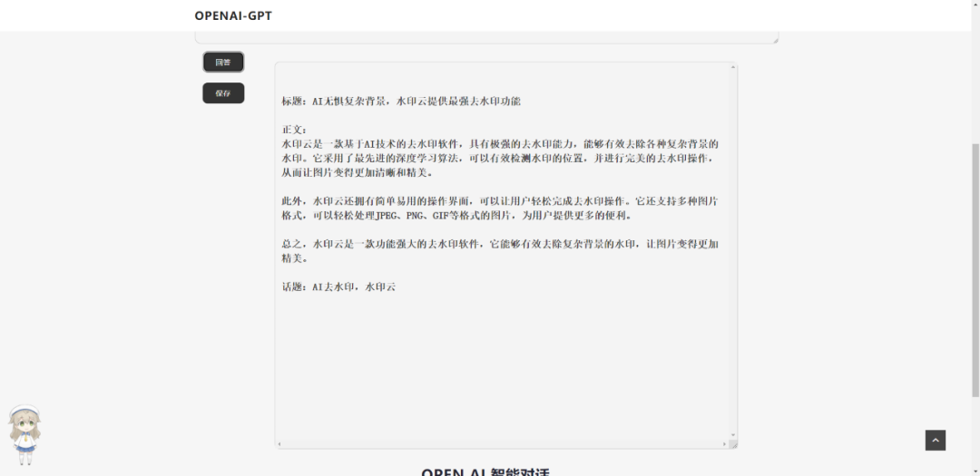This screenshot has height=476, width=980.
Task: Click the upper input box resize handle
Action: pyautogui.click(x=775, y=39)
